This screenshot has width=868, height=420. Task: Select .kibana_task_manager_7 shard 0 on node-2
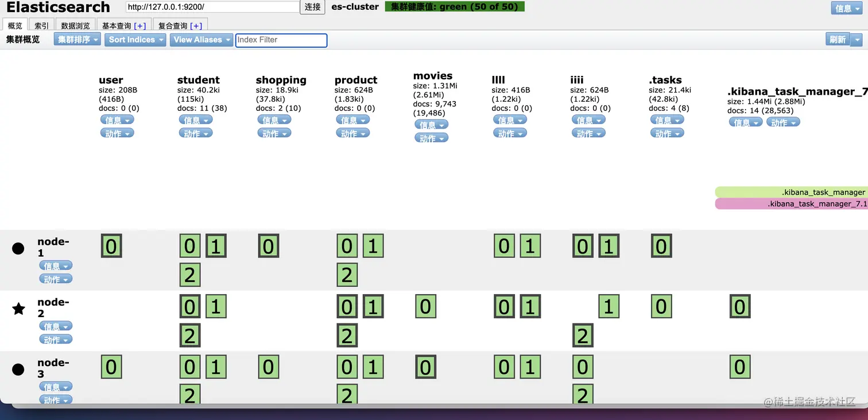coord(740,307)
